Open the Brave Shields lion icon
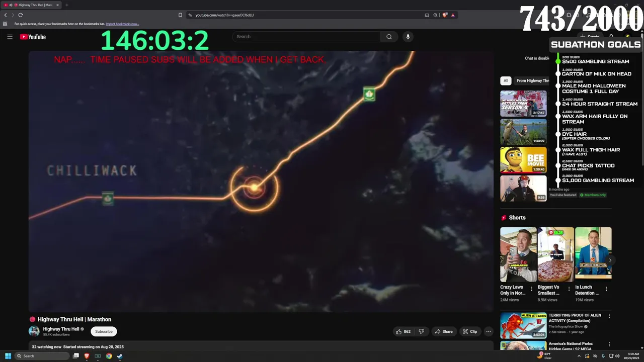 coord(445,15)
